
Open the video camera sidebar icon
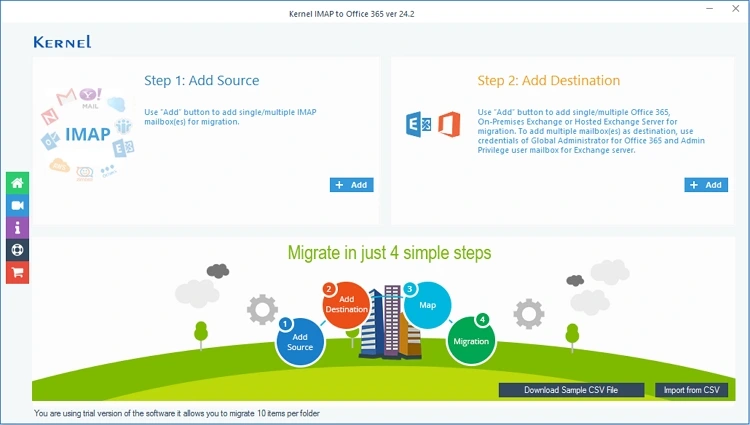pyautogui.click(x=18, y=206)
